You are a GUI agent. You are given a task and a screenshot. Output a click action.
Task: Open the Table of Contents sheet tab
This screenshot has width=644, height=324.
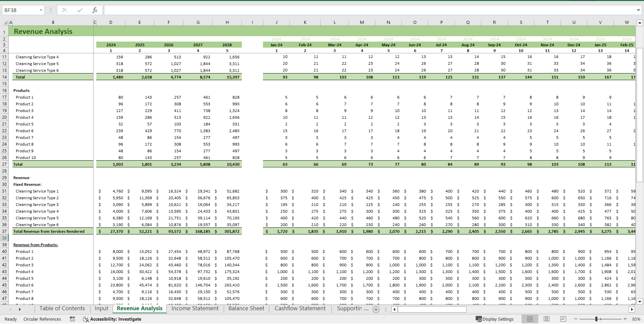[62, 309]
